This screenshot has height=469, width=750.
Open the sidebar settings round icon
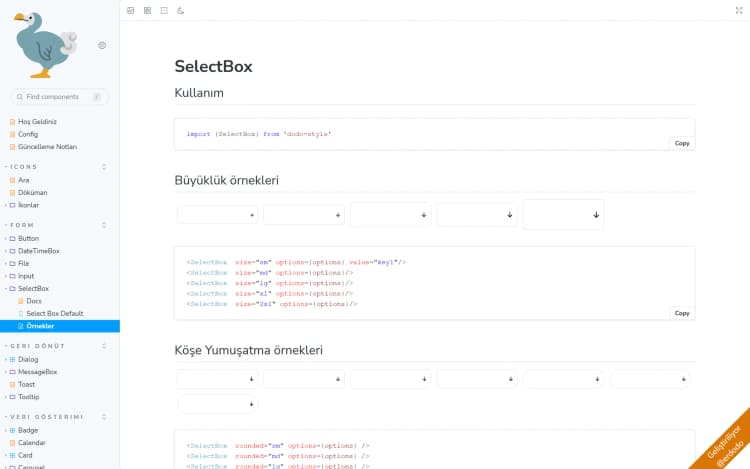coord(102,45)
